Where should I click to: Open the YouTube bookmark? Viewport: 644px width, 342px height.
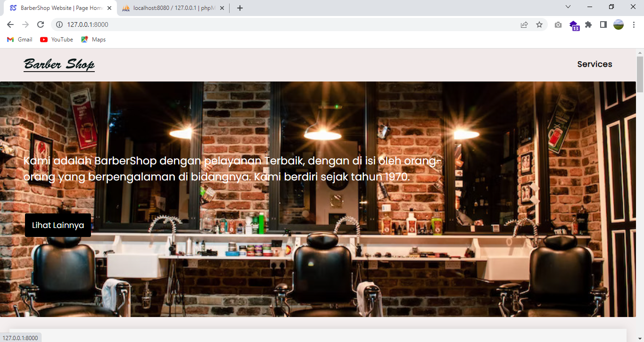(57, 40)
